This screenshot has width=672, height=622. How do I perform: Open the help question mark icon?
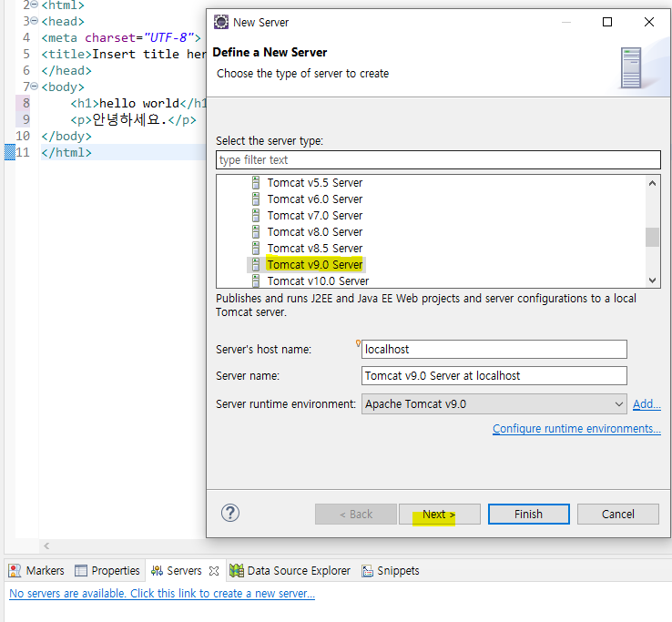click(x=230, y=513)
